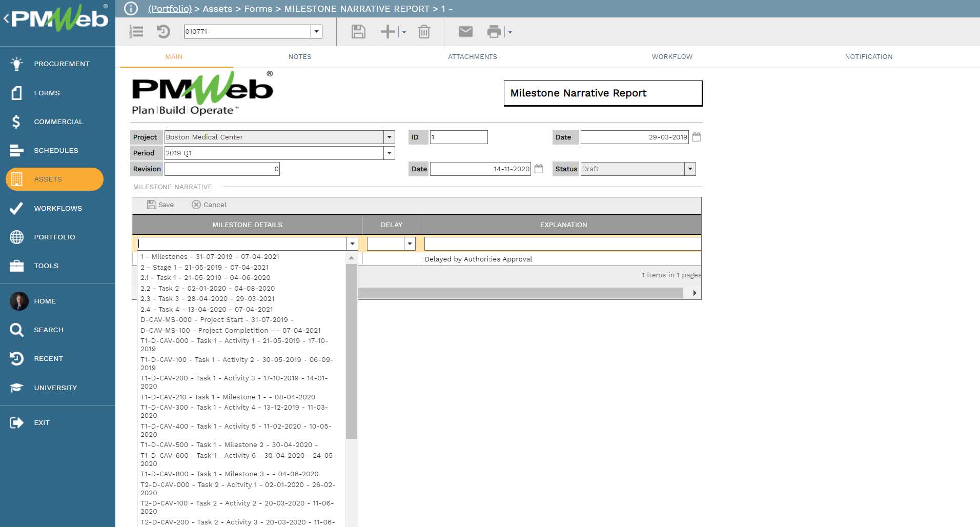Open the print options dropdown arrow
Image resolution: width=980 pixels, height=527 pixels.
(x=510, y=32)
